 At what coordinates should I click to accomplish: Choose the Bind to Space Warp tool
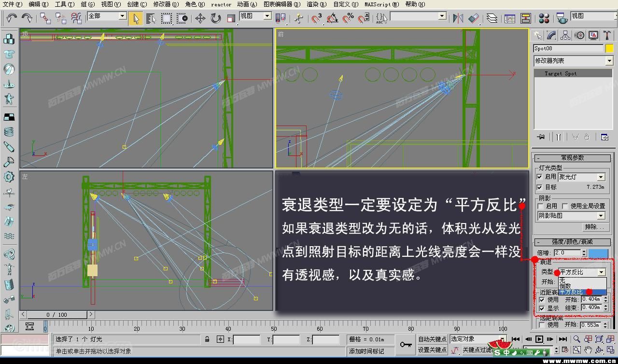[76, 18]
